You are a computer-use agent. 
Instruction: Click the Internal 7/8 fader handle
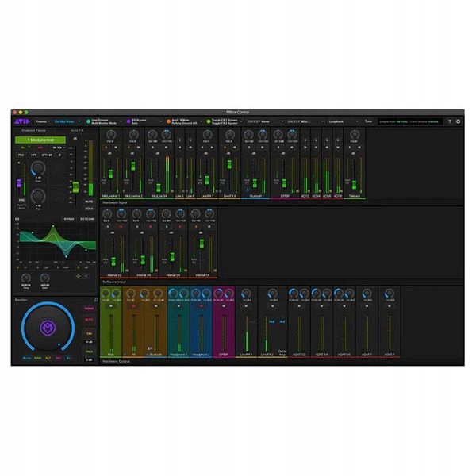[x=202, y=244]
